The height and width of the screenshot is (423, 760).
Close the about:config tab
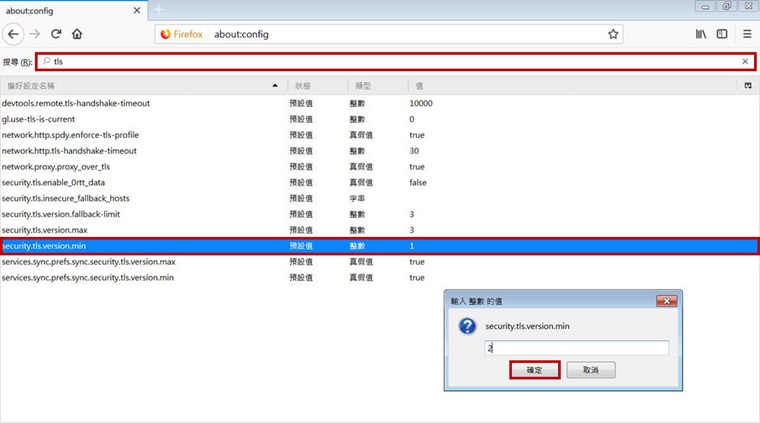(137, 10)
